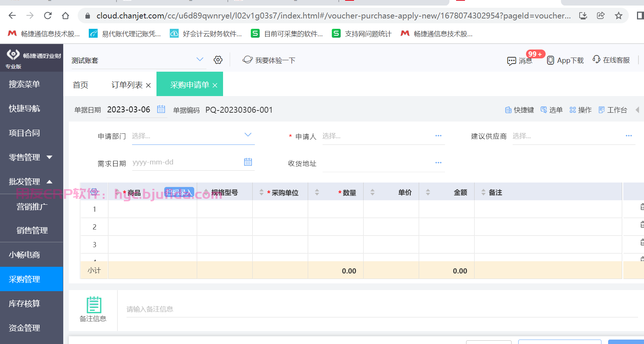Sort by 规格型号 column
This screenshot has height=344, width=644.
[x=206, y=192]
